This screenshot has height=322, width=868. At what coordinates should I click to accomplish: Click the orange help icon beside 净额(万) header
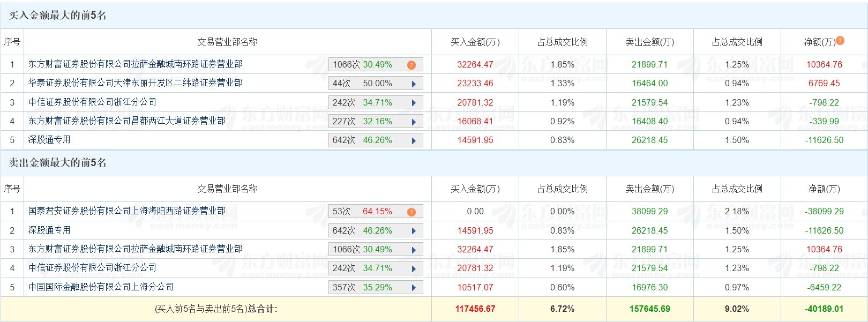point(840,40)
